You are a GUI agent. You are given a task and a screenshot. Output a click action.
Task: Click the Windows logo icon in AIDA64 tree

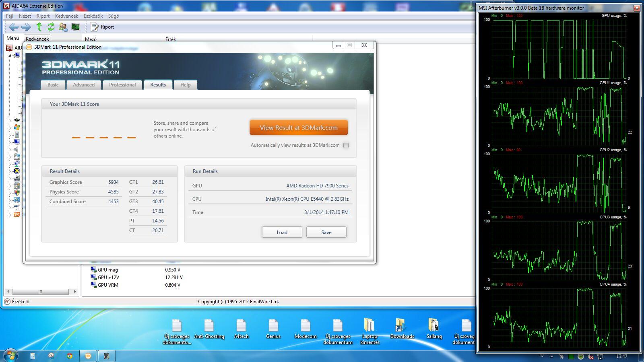[x=17, y=127]
